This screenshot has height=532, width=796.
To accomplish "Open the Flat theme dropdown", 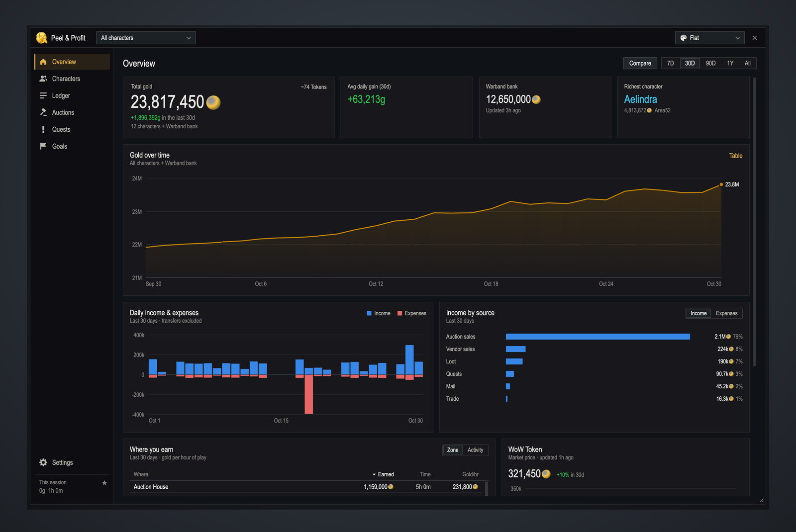I will tap(710, 38).
